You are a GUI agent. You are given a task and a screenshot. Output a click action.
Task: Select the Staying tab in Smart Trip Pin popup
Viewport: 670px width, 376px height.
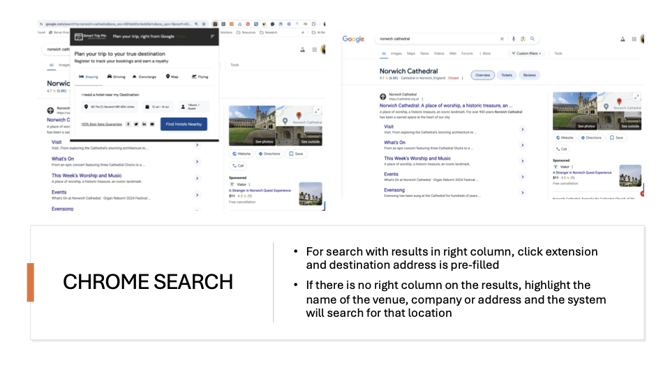(x=88, y=76)
